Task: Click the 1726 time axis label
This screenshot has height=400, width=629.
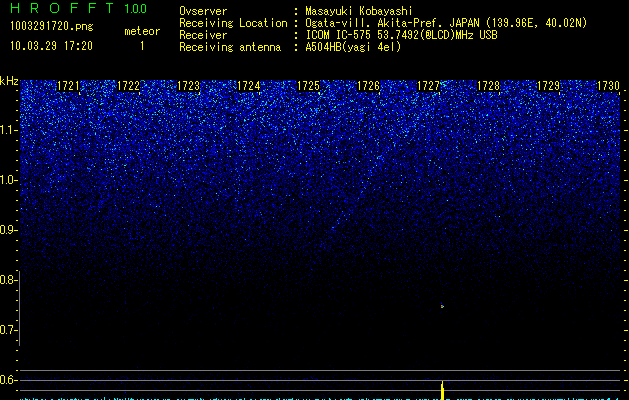Action: click(368, 86)
